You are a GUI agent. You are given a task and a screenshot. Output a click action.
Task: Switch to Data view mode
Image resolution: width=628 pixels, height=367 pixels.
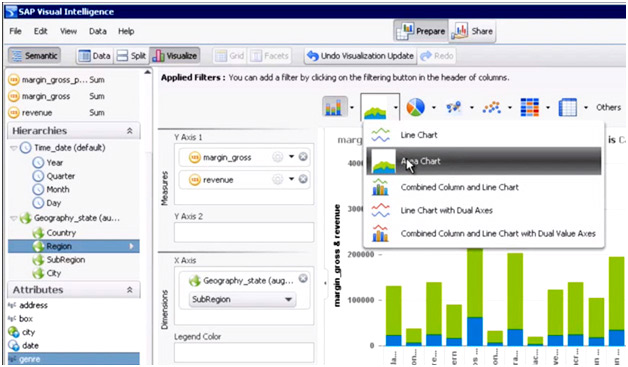[x=95, y=56]
